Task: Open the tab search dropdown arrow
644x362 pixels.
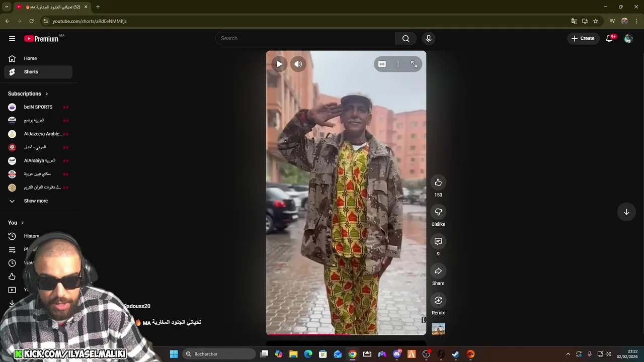Action: pyautogui.click(x=7, y=7)
